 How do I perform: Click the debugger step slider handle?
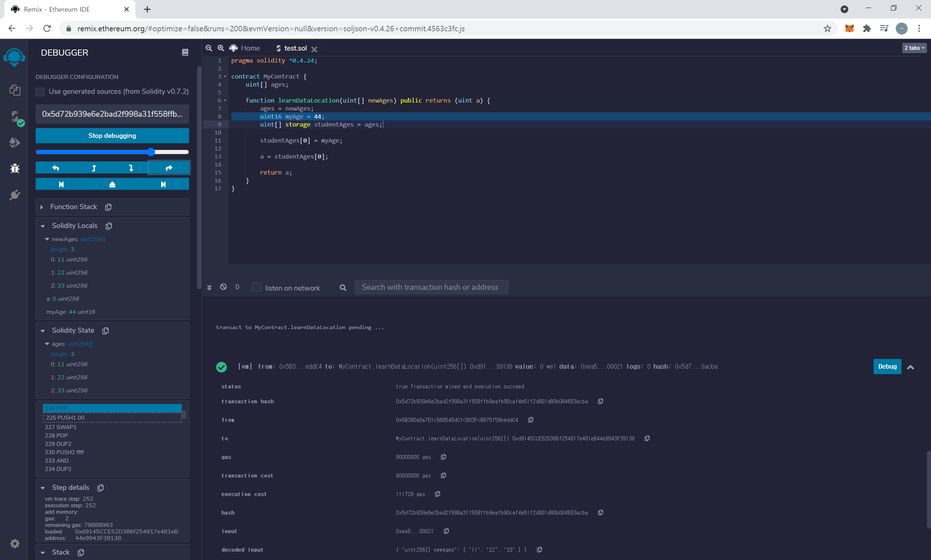tap(151, 152)
